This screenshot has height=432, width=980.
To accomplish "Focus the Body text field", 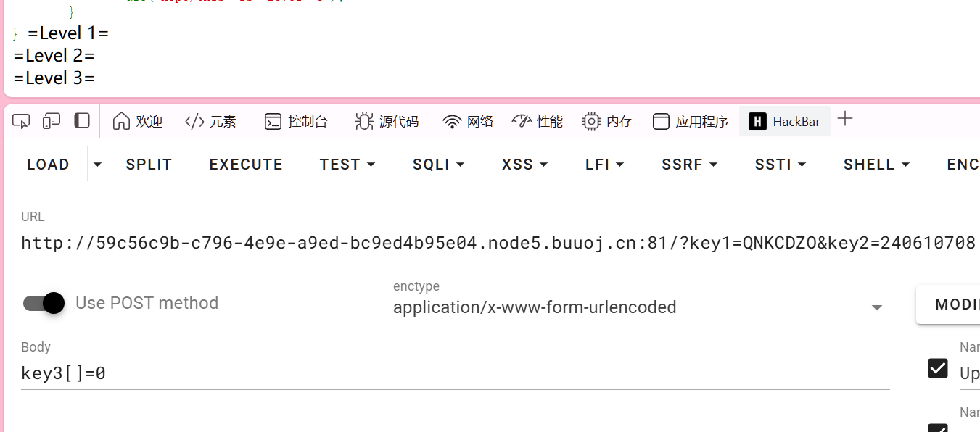I will (450, 374).
